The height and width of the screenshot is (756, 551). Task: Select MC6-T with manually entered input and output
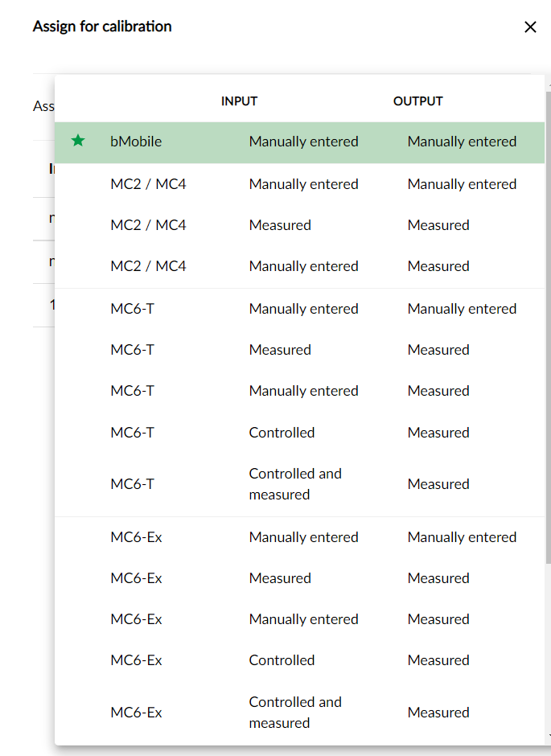[299, 309]
